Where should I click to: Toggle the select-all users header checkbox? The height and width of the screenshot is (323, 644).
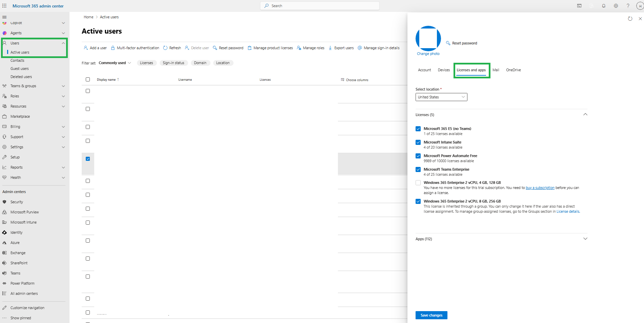[88, 79]
